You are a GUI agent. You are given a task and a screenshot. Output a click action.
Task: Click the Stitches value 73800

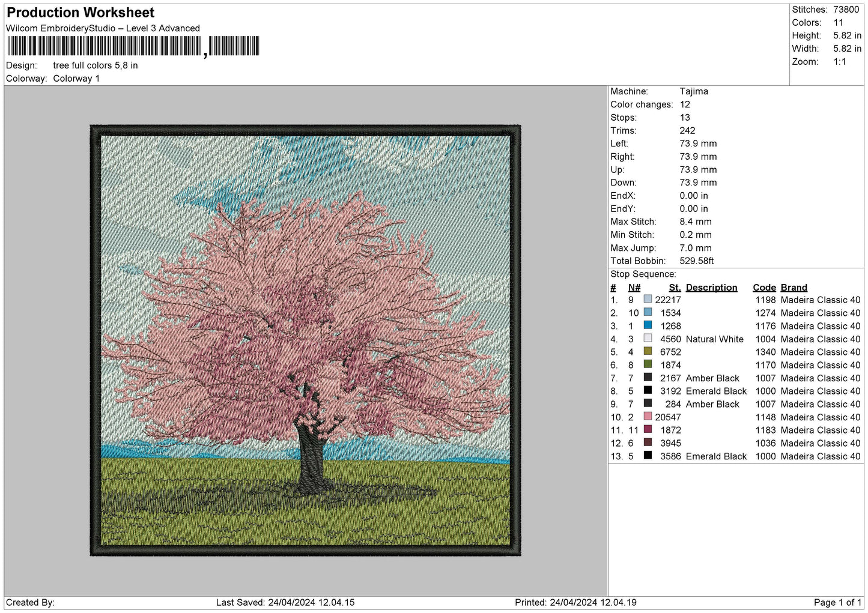[846, 10]
